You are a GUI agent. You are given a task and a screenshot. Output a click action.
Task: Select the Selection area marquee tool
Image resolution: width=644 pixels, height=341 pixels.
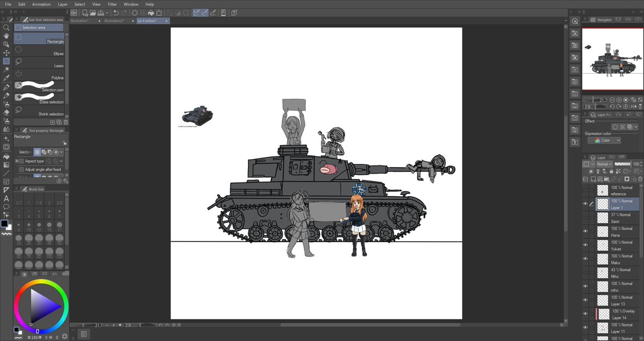(x=6, y=61)
